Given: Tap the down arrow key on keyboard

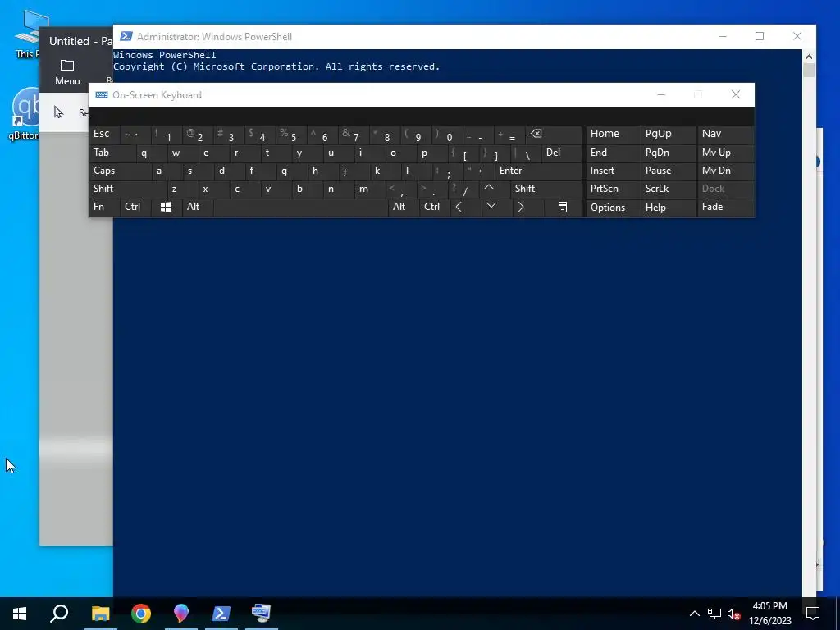Looking at the screenshot, I should (491, 207).
